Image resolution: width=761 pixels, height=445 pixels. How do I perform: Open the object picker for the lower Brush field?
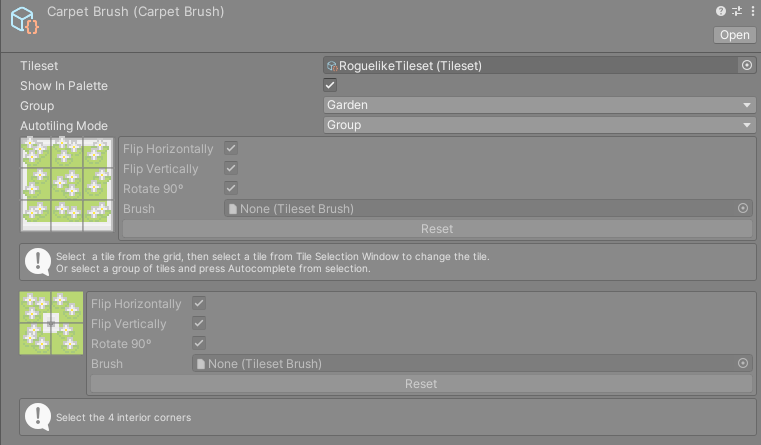(743, 363)
